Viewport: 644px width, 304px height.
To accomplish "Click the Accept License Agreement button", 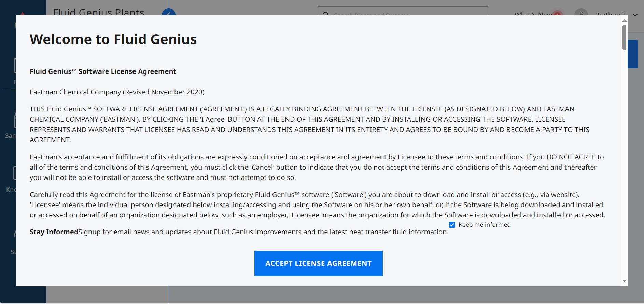I will coord(318,263).
